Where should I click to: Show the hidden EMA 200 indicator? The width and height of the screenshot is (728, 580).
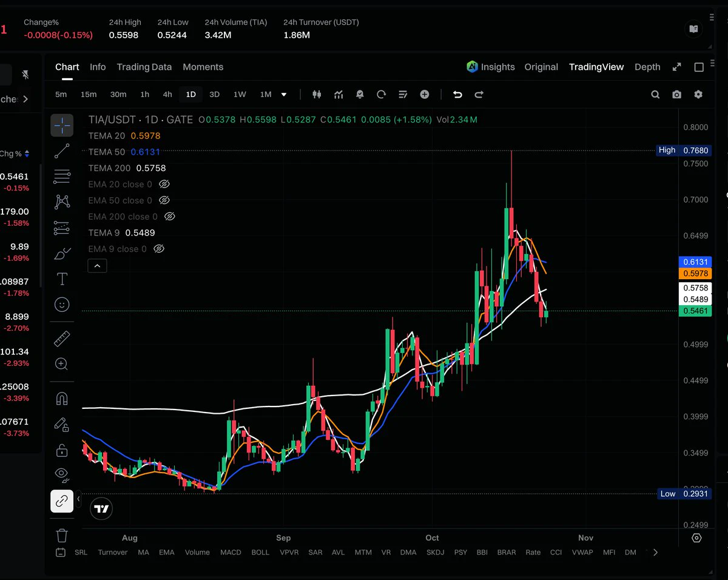pyautogui.click(x=170, y=217)
